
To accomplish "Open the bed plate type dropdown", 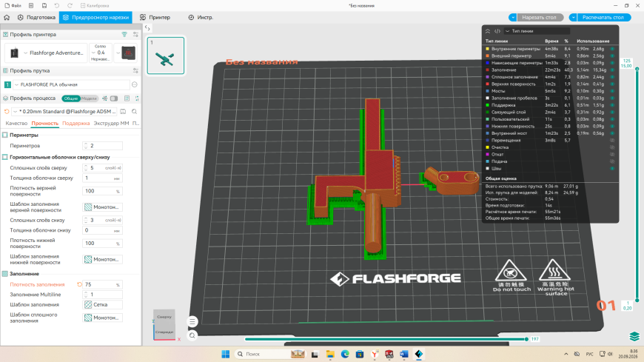I will coord(126,53).
